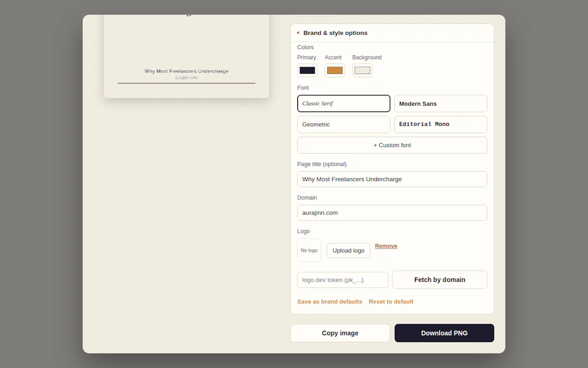The height and width of the screenshot is (368, 588).
Task: Click the Font section label
Action: [x=303, y=88]
